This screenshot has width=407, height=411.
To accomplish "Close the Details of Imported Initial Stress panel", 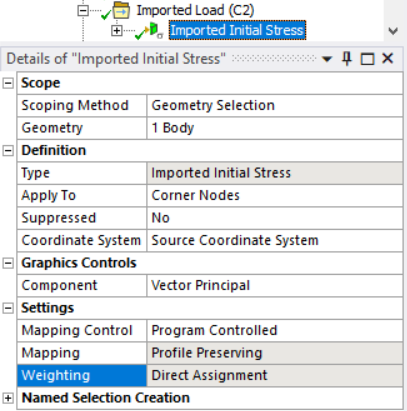I will point(388,59).
